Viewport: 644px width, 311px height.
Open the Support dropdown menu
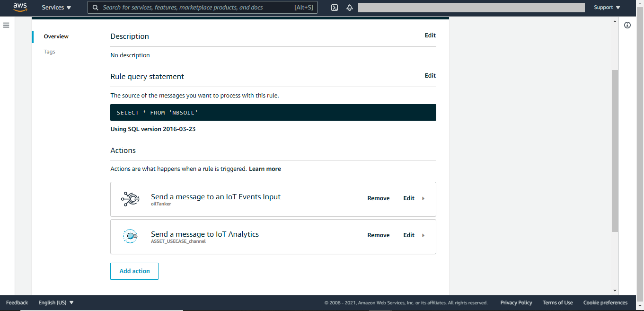pos(607,8)
